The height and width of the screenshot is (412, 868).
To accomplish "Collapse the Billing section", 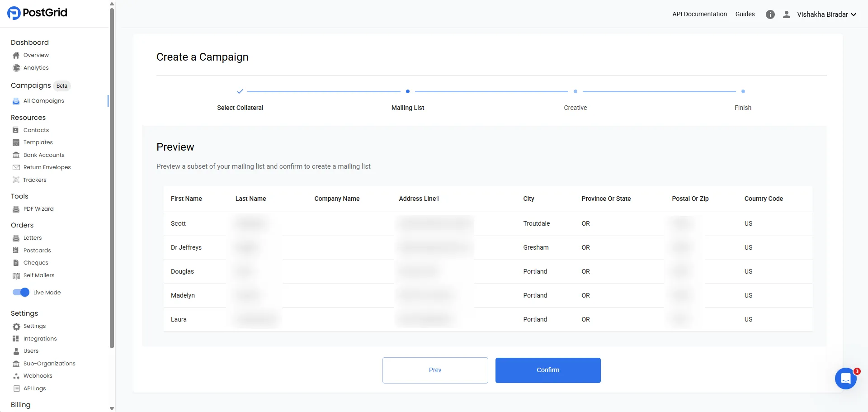I will point(20,405).
